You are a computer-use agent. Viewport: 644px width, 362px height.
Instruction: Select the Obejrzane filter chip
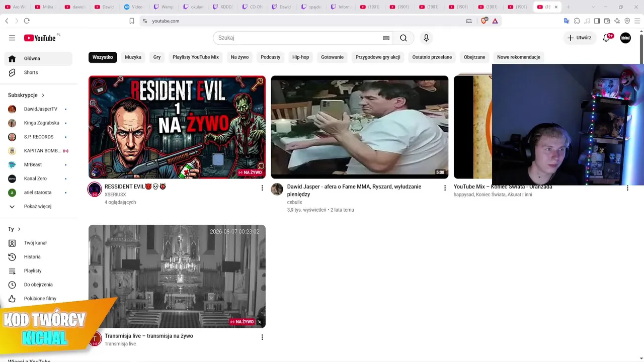(x=474, y=57)
